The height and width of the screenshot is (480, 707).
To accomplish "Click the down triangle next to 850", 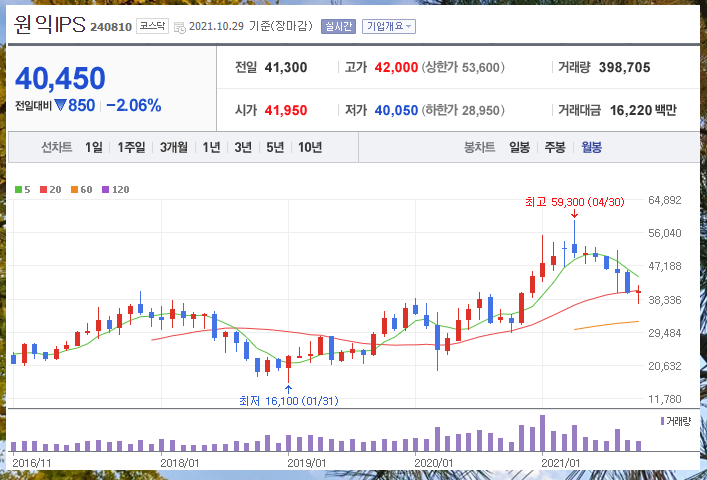I will point(60,105).
